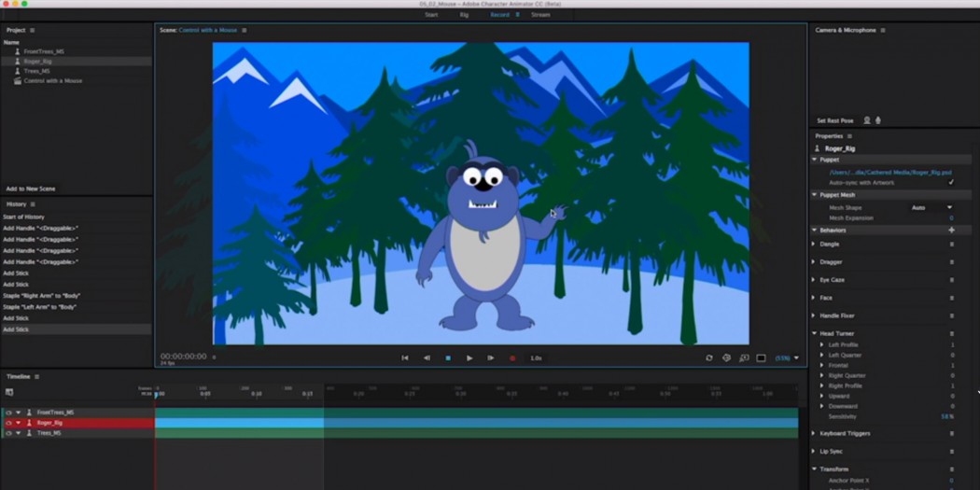
Task: Expand the Handle Fixer behavior
Action: point(814,315)
